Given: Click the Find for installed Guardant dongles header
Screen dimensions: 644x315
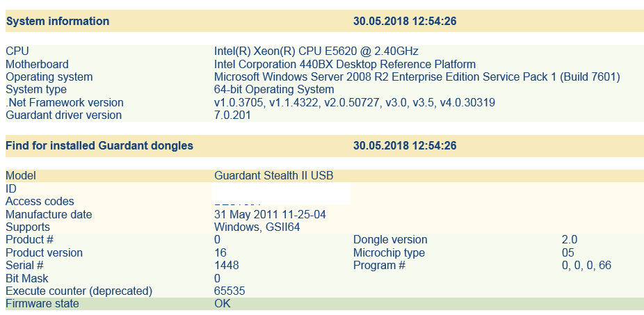Looking at the screenshot, I should pos(99,146).
